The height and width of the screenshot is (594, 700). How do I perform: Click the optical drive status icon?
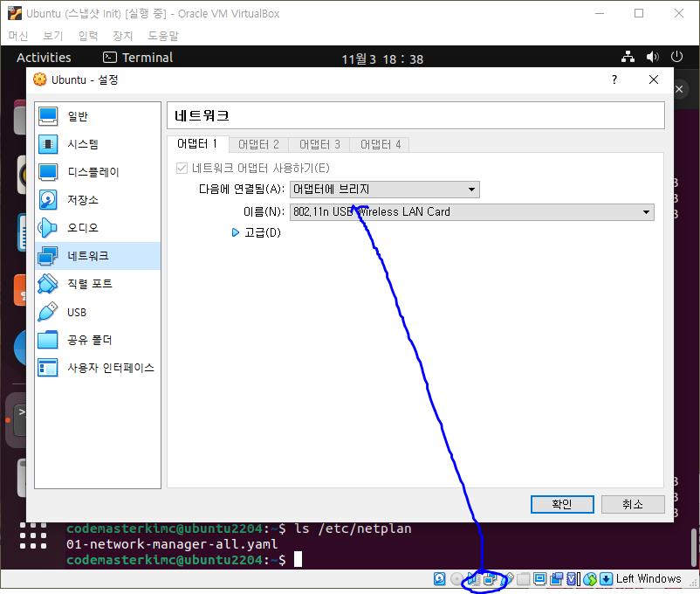pos(456,579)
